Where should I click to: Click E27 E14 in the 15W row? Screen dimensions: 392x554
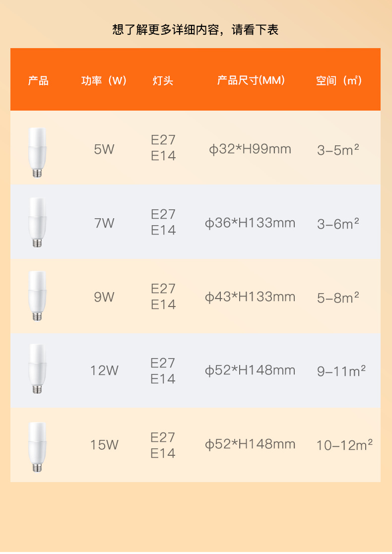click(x=163, y=445)
